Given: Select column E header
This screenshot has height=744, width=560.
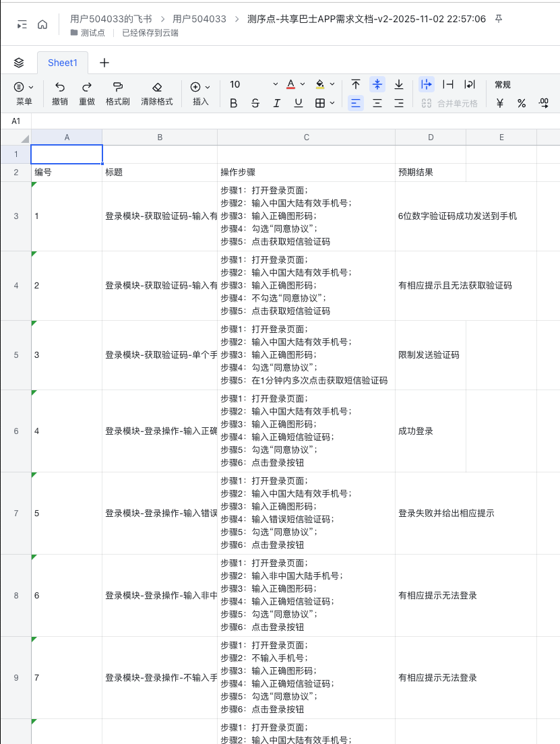Looking at the screenshot, I should pyautogui.click(x=501, y=137).
